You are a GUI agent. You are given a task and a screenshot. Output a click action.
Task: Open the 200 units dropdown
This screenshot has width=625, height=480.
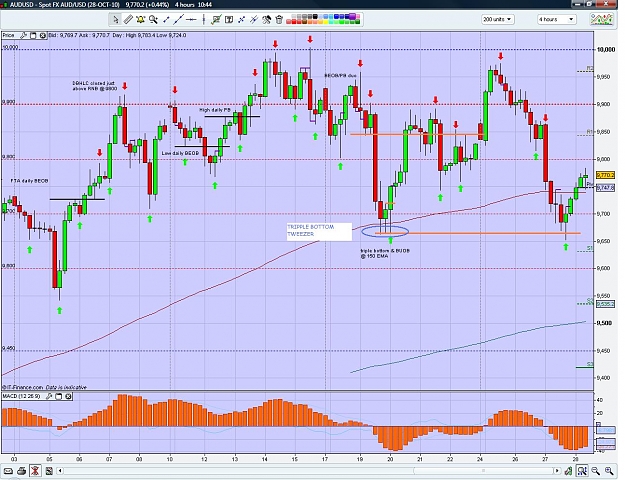[497, 19]
